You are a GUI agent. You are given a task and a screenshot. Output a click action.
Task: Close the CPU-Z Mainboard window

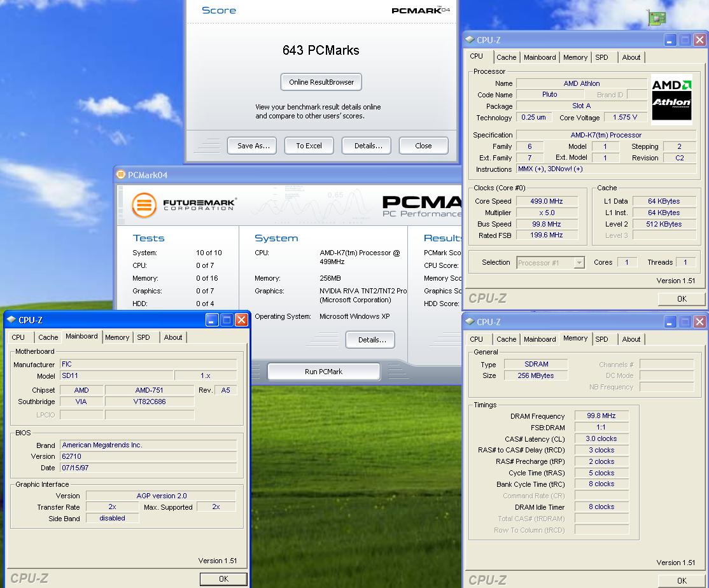coord(242,320)
